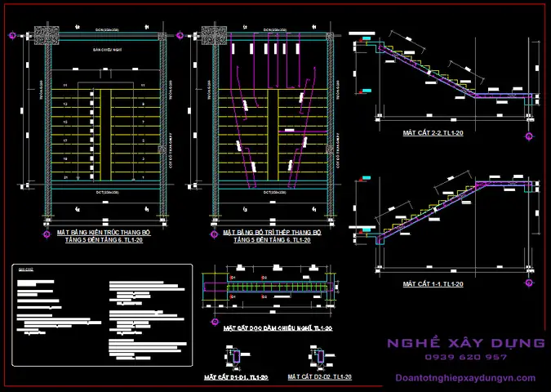The image size is (551, 392).
Task: Click the 'MẶT CẮT DỌC DẦM CHIẾU NGHỈ' title
Action: click(268, 328)
